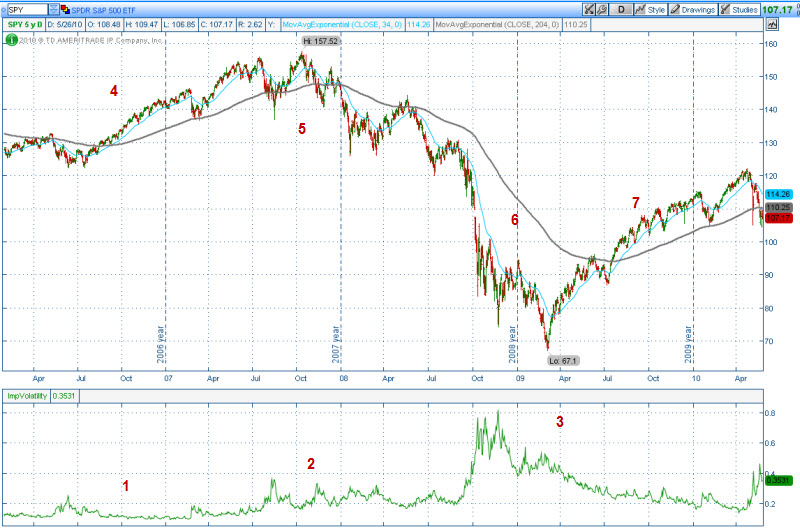This screenshot has height=531, width=800.
Task: Click the Lo: 67.1 price bubble
Action: (x=563, y=361)
